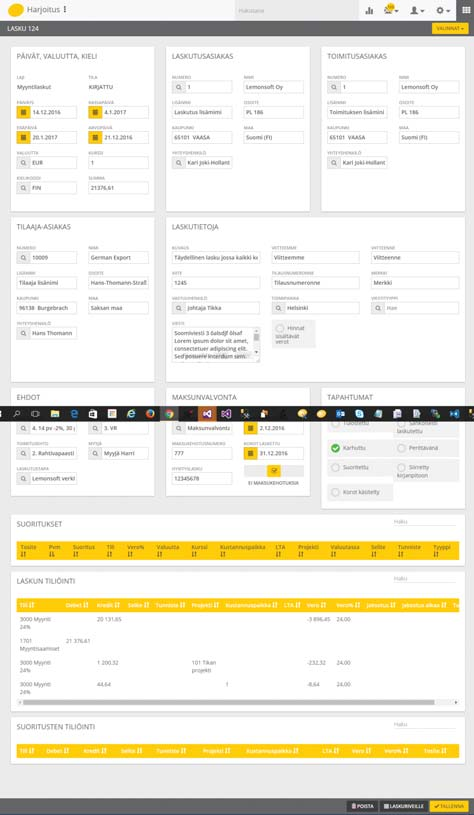Open the app grid menu icon
Image resolution: width=474 pixels, height=815 pixels.
coord(466,10)
